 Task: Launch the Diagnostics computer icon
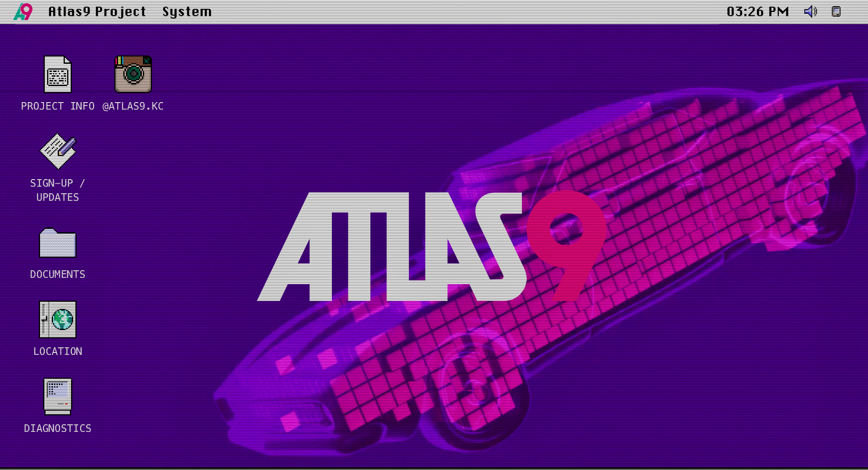(x=58, y=397)
